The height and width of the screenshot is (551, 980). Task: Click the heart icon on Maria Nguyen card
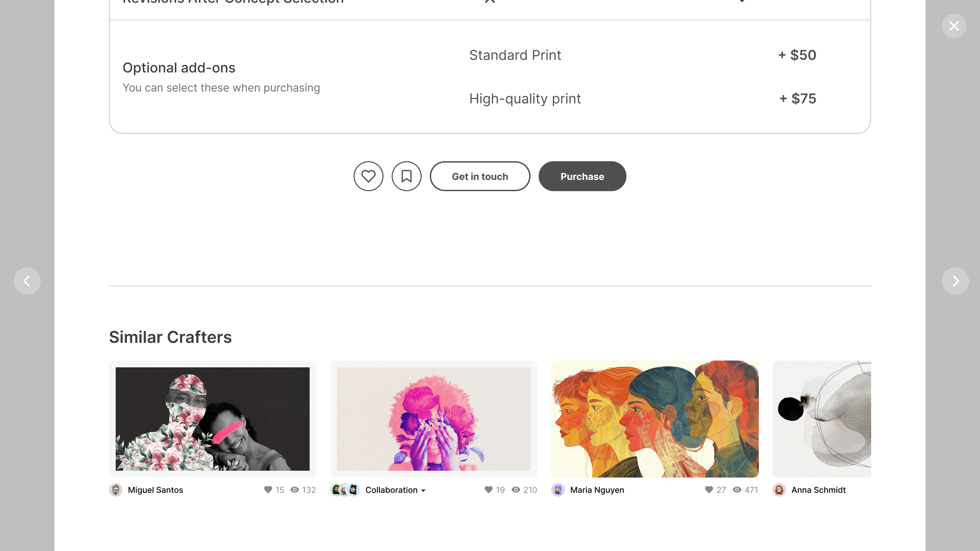point(709,490)
